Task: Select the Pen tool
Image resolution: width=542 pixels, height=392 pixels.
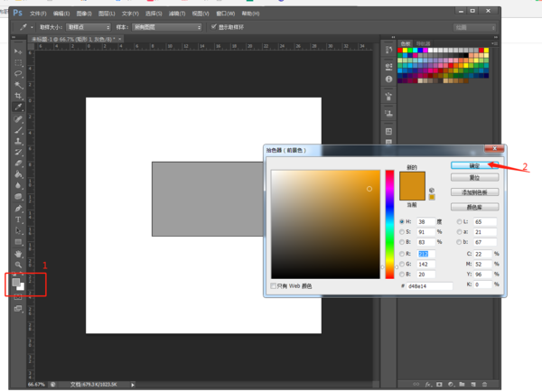Action: click(18, 209)
